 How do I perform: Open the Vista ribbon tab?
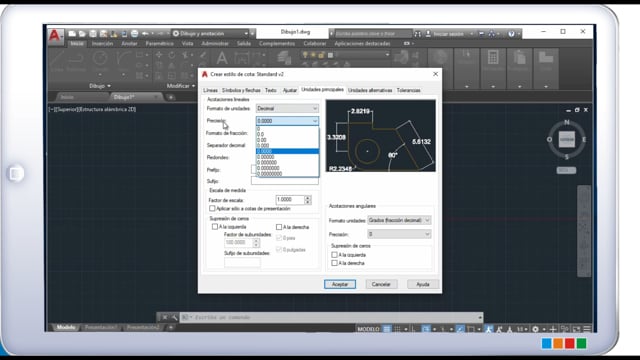[187, 43]
